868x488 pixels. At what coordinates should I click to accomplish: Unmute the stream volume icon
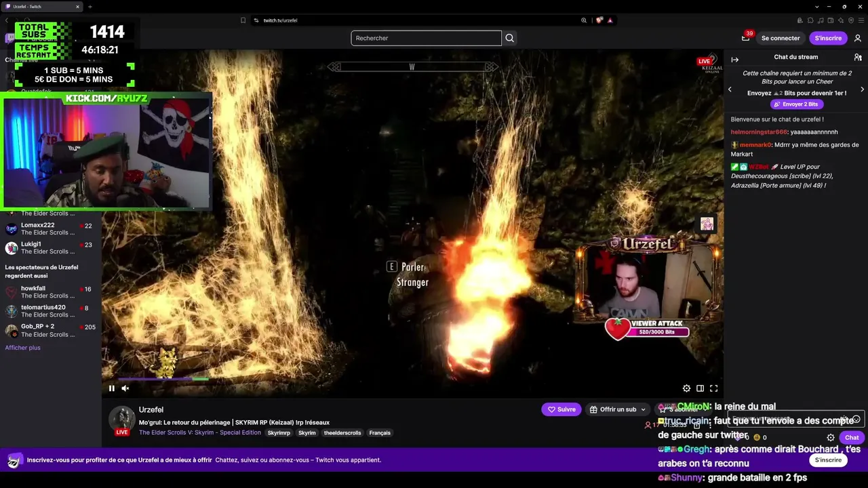tap(125, 388)
